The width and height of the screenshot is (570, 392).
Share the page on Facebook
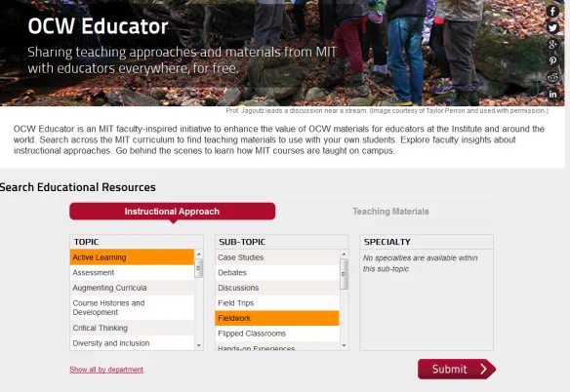pyautogui.click(x=552, y=12)
